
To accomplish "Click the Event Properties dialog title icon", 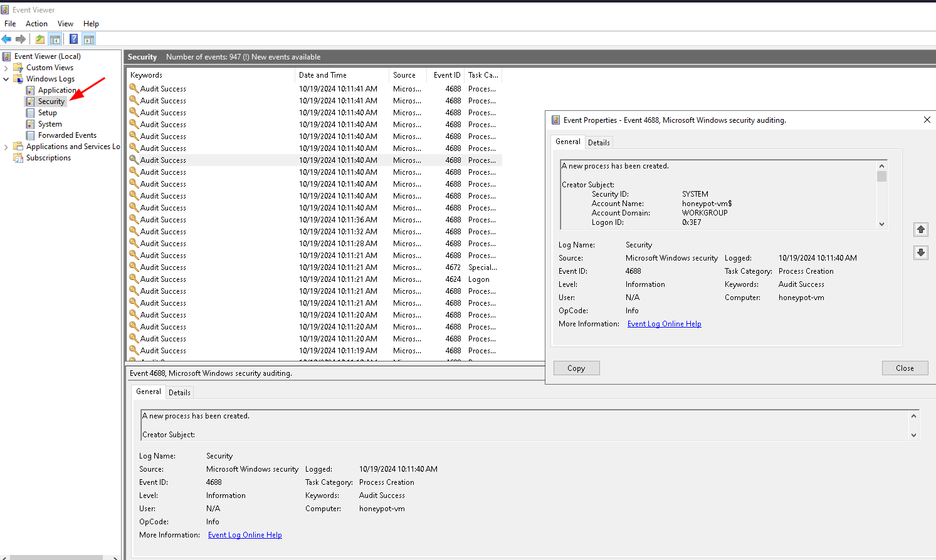I will (555, 120).
